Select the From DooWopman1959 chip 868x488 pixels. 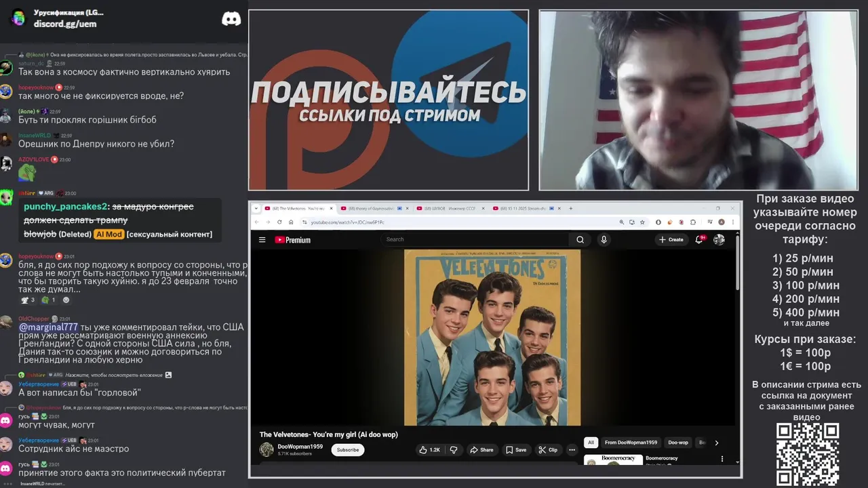pos(631,443)
